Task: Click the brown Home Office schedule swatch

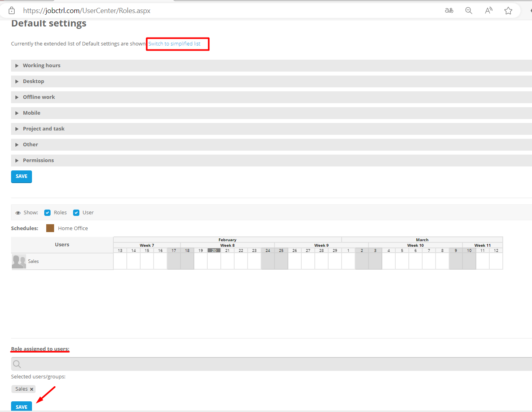Action: pos(50,228)
